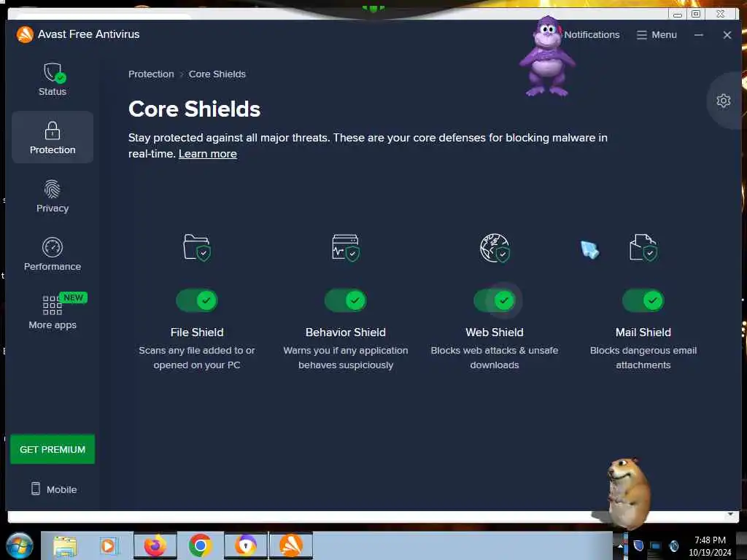Disable the File Shield toggle
Viewport: 747px width, 560px height.
(197, 300)
